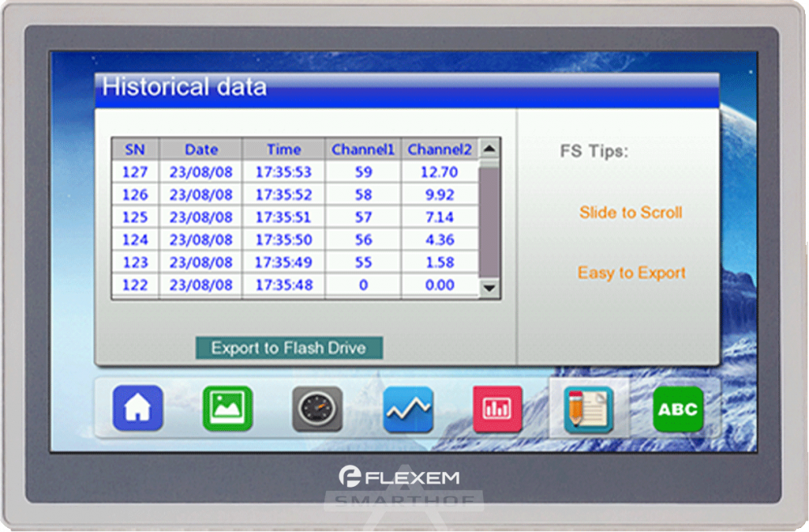
Task: Select the notepad historical data icon
Action: [588, 409]
